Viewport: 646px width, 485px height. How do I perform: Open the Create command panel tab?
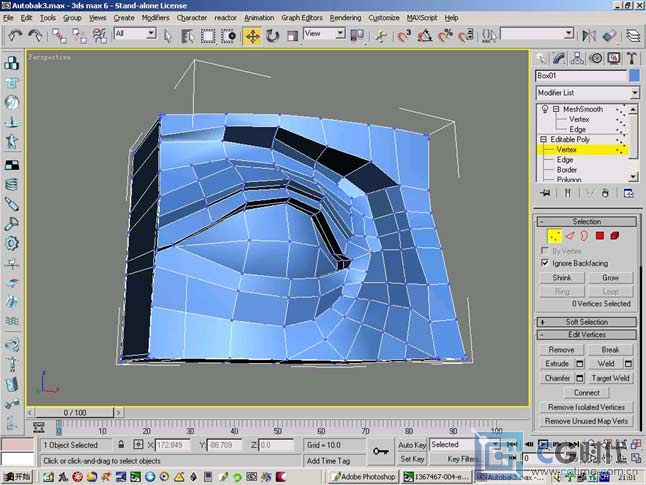pyautogui.click(x=541, y=59)
